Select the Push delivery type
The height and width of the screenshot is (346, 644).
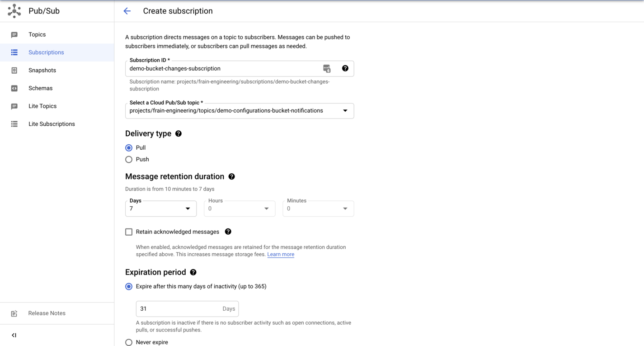pos(129,159)
